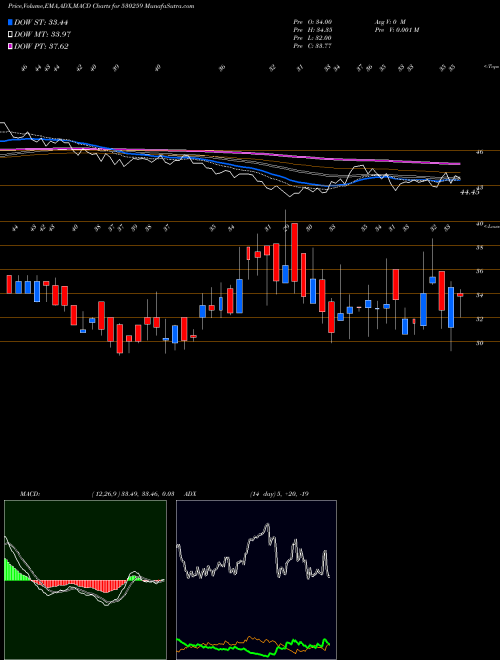Click the 'Pre H: 34.35' high value

tap(312, 30)
